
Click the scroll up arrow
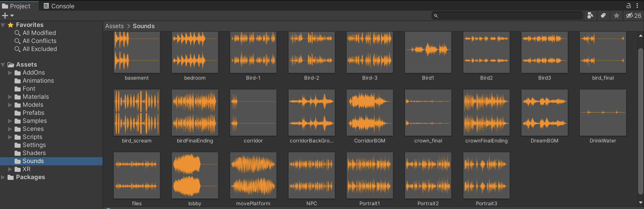[641, 36]
